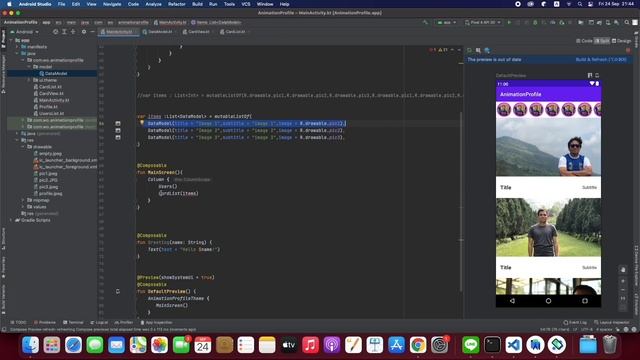
Task: Open the Logcat tool window
Action: 99,322
